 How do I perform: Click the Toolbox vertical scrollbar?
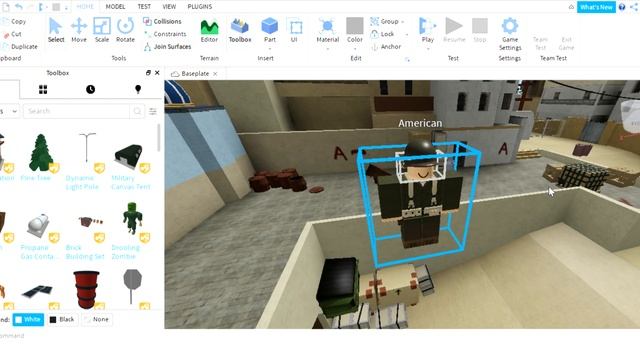click(158, 138)
